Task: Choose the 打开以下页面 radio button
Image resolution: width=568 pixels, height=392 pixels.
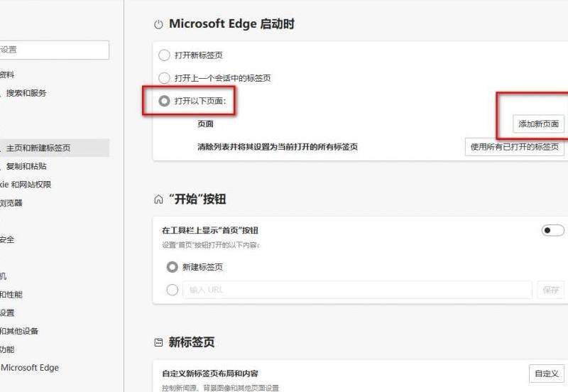Action: (x=164, y=102)
